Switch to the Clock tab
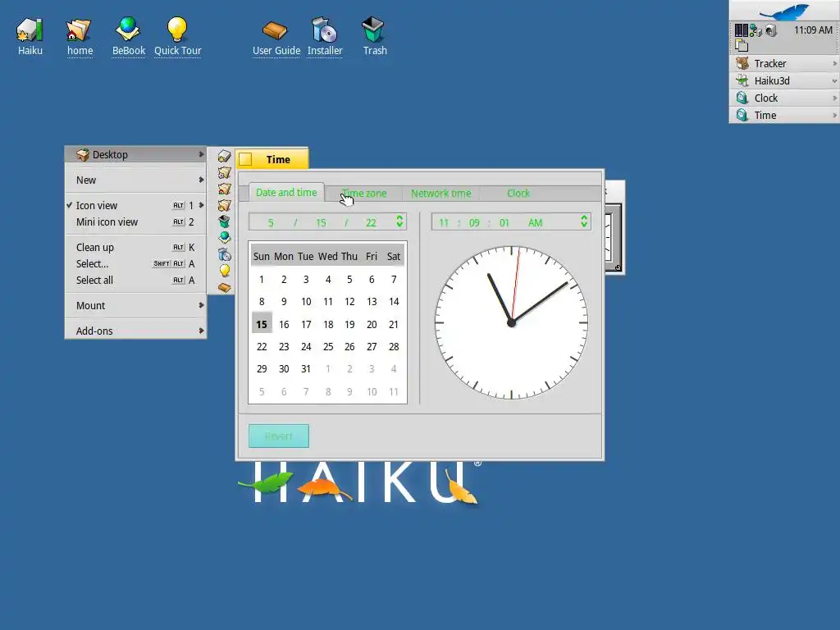 pos(518,194)
